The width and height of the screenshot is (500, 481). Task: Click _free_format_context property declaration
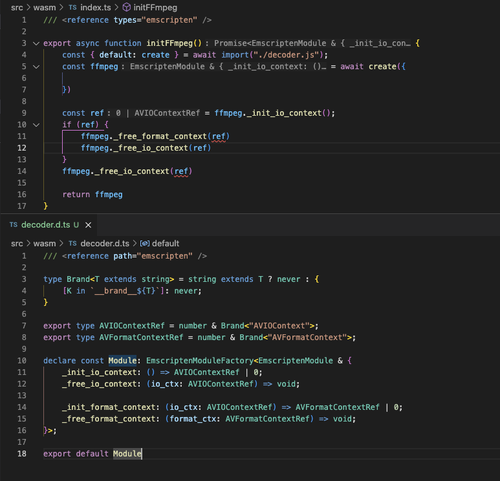point(109,419)
